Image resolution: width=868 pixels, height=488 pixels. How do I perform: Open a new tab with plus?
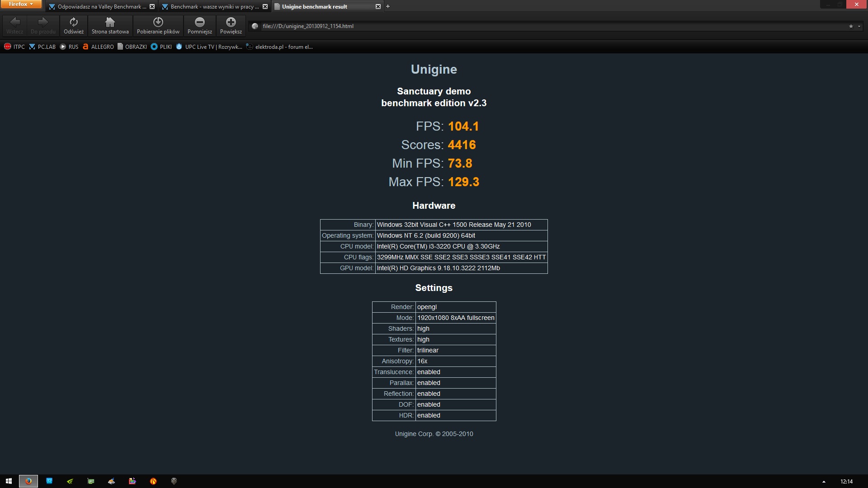(388, 6)
